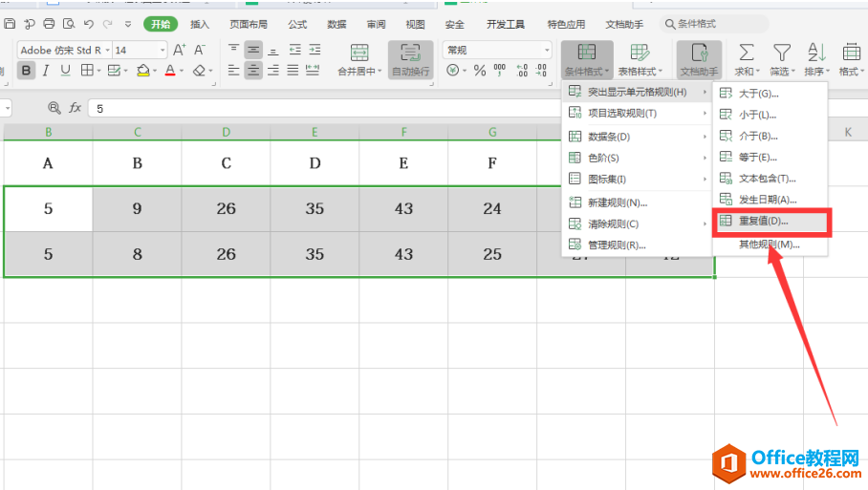Select 文本包含(T)... menu item
Image resolution: width=868 pixels, height=490 pixels.
770,179
